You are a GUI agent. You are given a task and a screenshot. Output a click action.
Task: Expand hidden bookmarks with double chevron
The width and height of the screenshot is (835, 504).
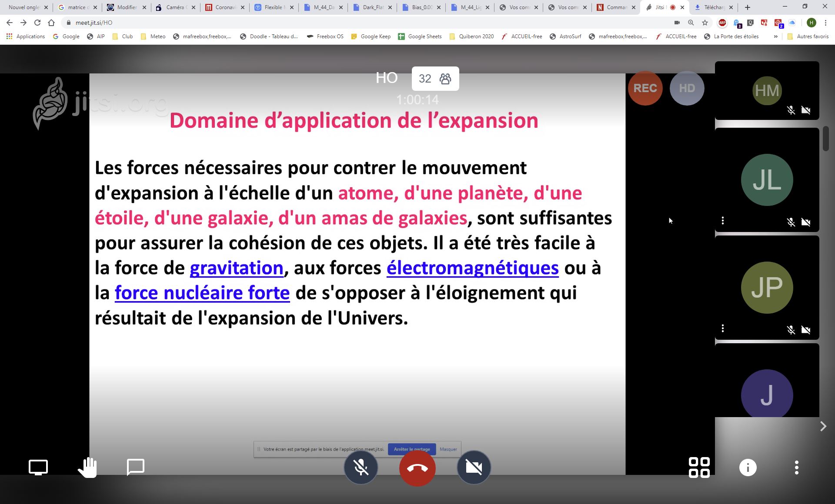775,36
